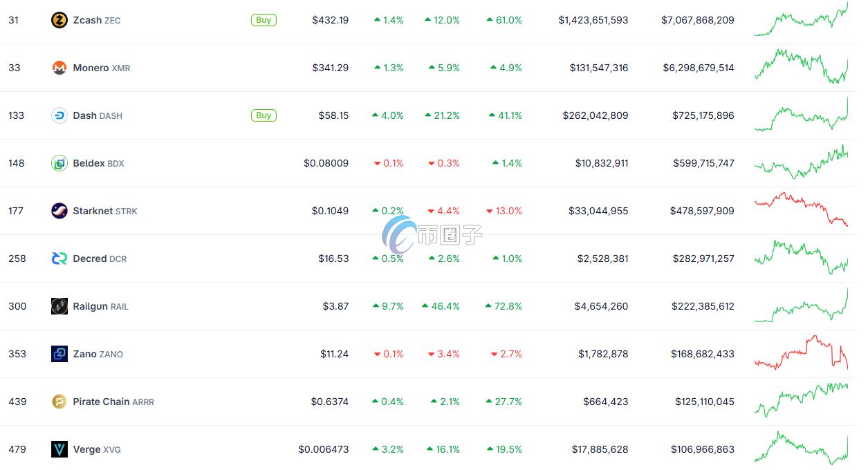Image resolution: width=868 pixels, height=470 pixels.
Task: Click the Decred coin logo icon
Action: click(x=59, y=258)
